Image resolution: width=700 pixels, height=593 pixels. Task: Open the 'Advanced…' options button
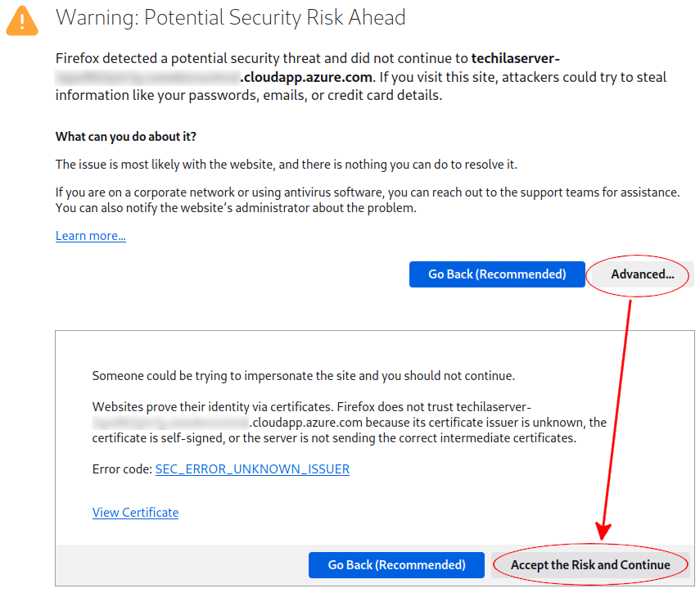642,274
